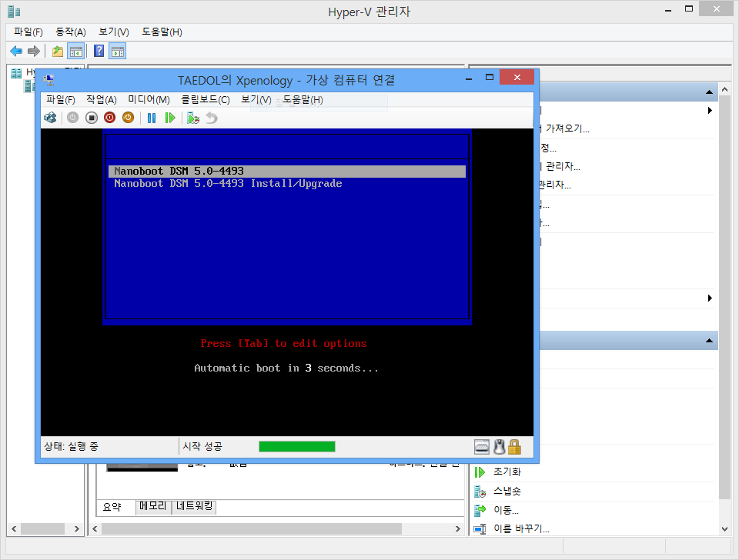Image resolution: width=739 pixels, height=560 pixels.
Task: Toggle the console tree pane icon in Hyper-V Manager
Action: pyautogui.click(x=76, y=51)
